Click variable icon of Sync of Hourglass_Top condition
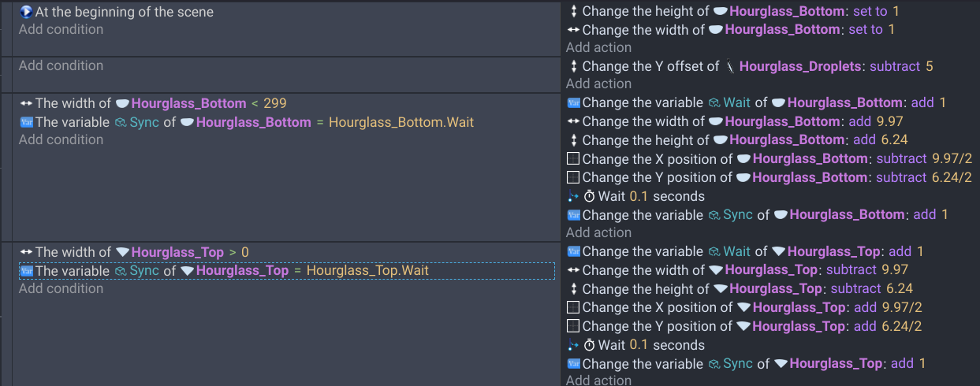980x386 pixels. [x=26, y=271]
